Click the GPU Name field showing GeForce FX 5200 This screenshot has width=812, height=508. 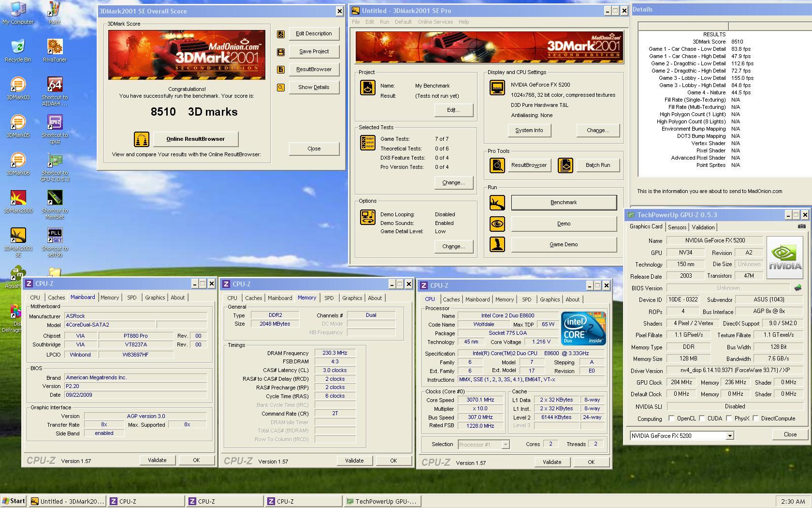point(715,240)
